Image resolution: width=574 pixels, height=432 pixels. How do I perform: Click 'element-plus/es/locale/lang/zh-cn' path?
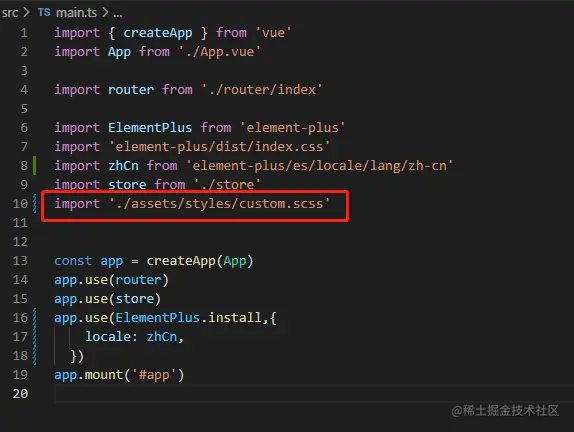click(x=320, y=166)
